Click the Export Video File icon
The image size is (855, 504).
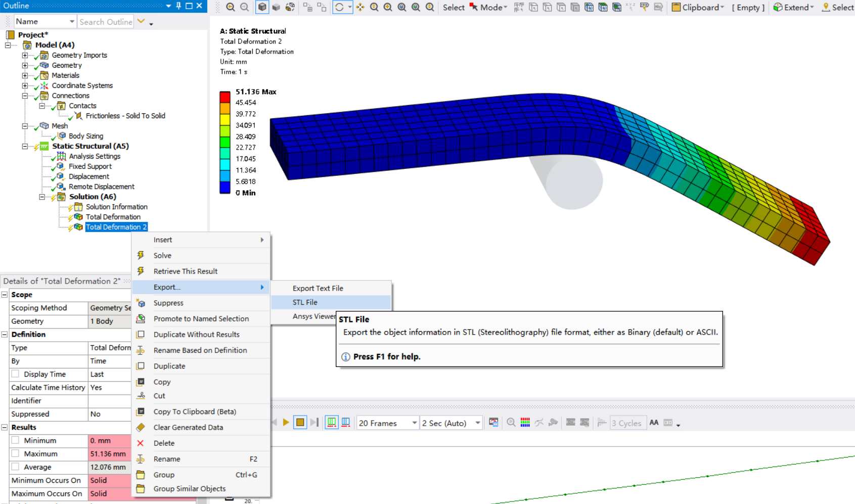tap(493, 423)
